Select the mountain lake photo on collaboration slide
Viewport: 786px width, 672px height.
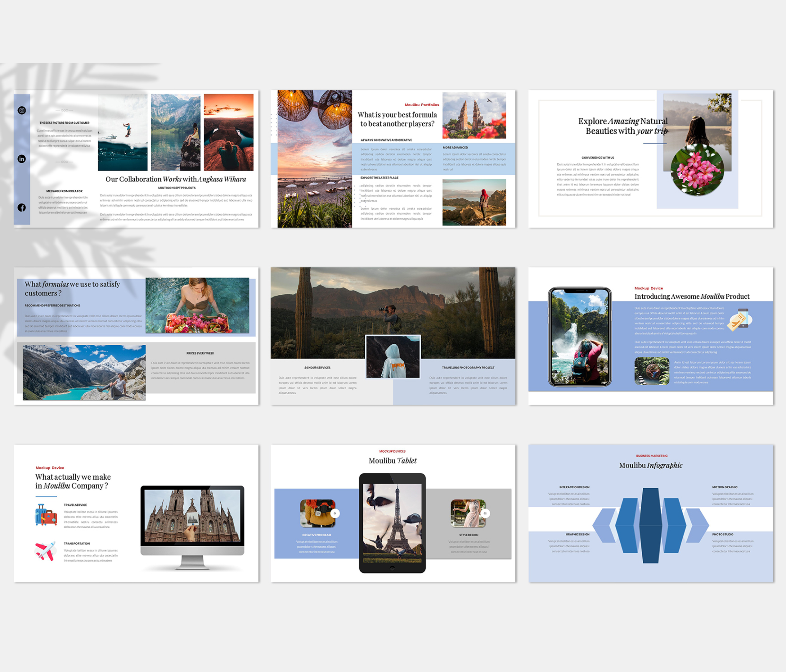(176, 132)
